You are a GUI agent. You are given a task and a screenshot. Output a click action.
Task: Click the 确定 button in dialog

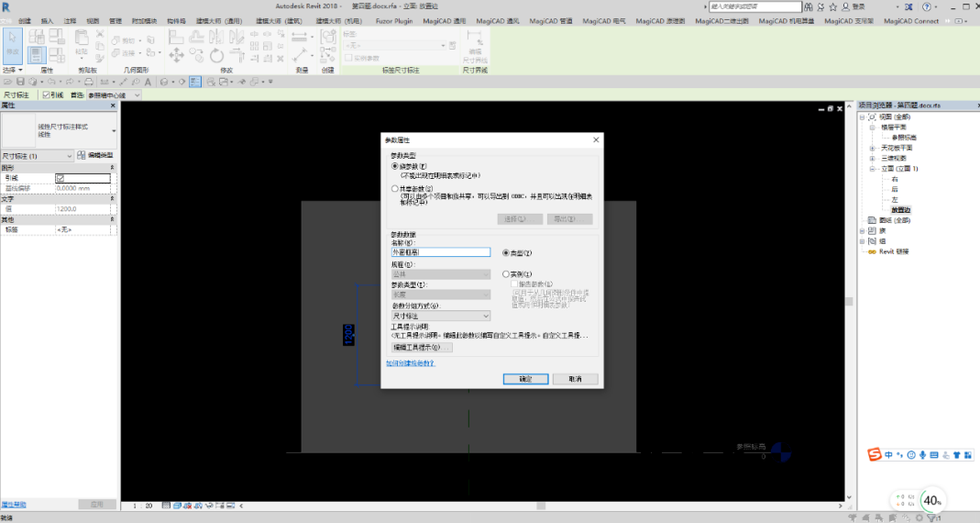[525, 379]
